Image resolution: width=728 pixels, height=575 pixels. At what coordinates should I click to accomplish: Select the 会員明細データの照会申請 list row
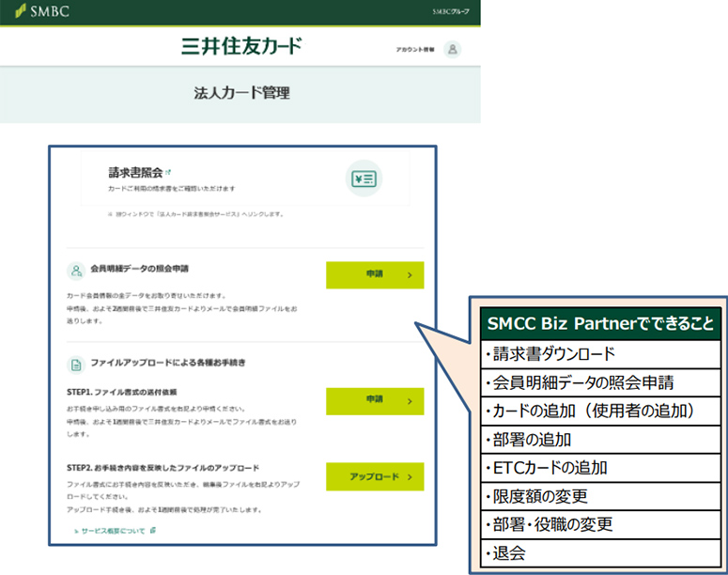pyautogui.click(x=600, y=382)
